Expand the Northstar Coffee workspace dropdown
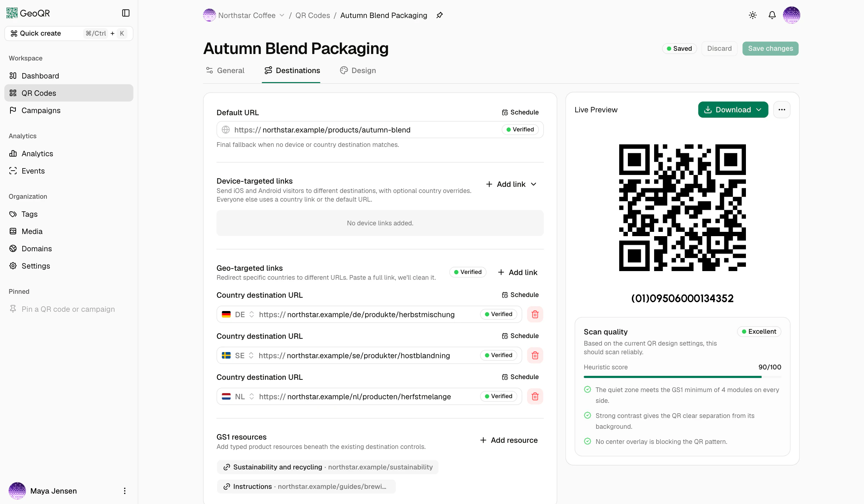 point(282,15)
